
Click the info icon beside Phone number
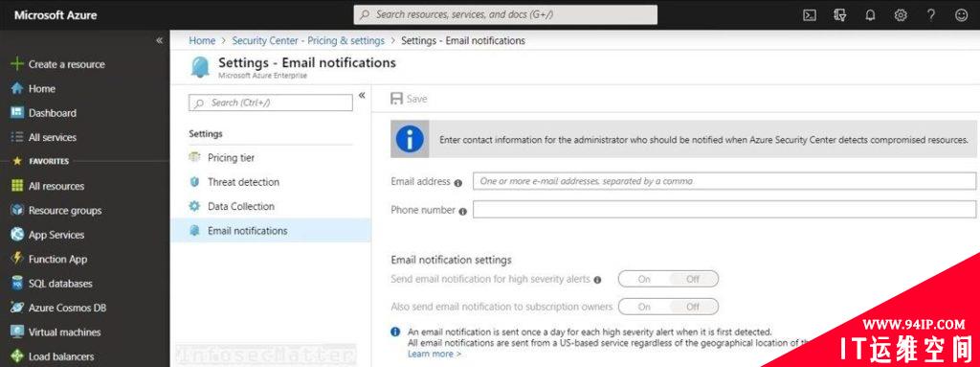(x=462, y=212)
